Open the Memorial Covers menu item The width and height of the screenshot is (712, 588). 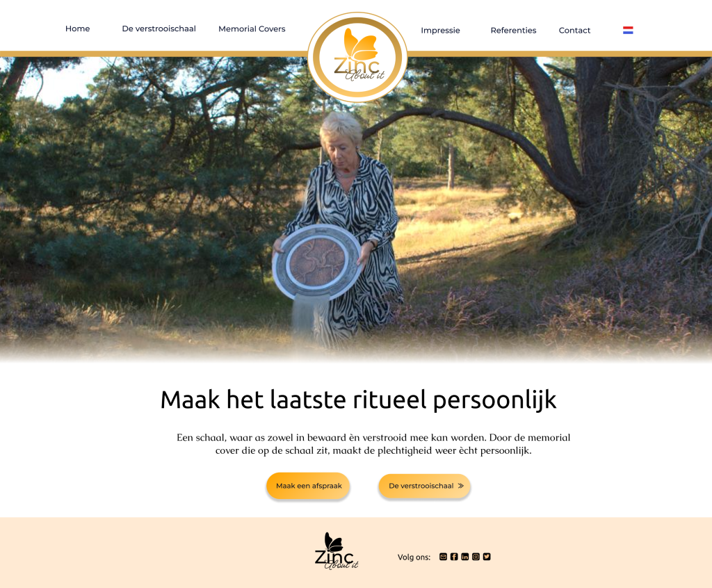(252, 28)
